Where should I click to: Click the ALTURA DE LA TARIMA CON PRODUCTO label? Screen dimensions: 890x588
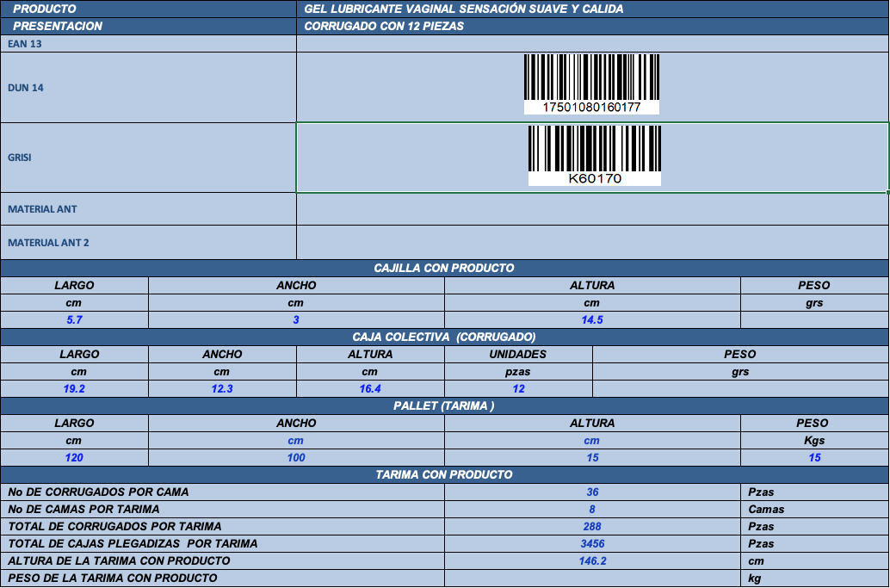click(222, 560)
